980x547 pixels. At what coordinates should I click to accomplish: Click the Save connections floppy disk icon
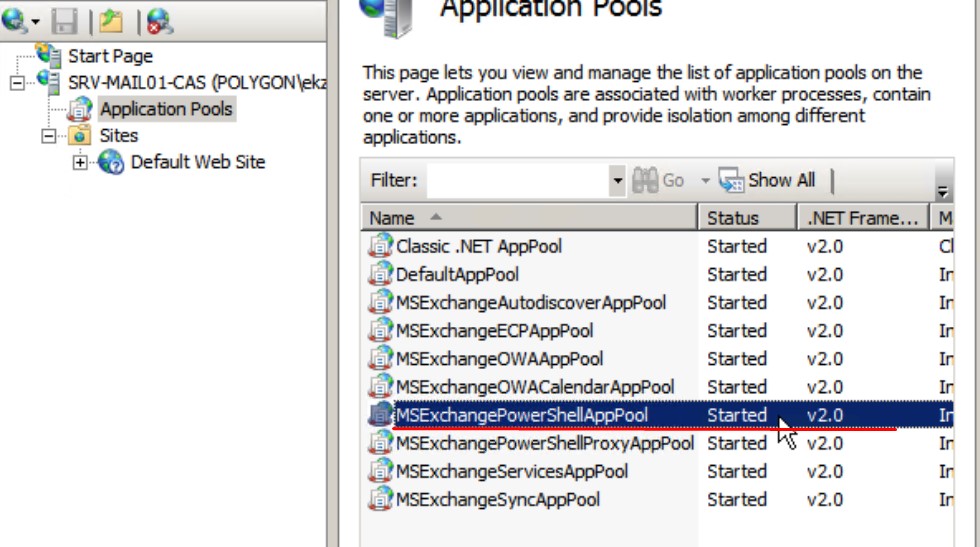67,20
